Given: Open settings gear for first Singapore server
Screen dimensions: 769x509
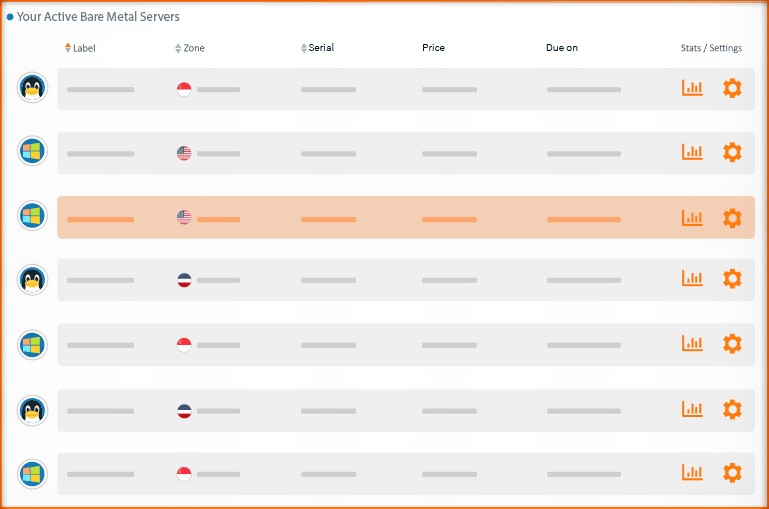Looking at the screenshot, I should [732, 88].
